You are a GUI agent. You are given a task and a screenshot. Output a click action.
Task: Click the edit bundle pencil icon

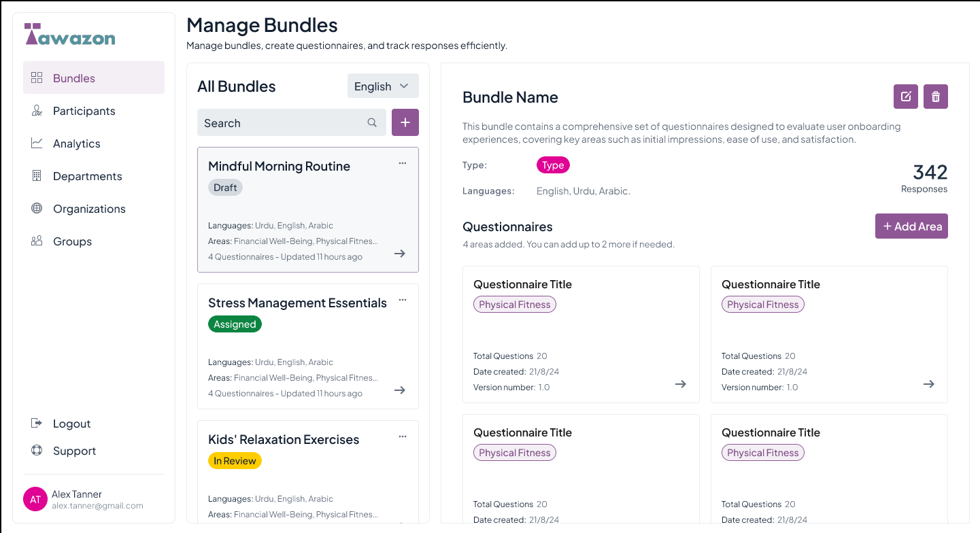(905, 97)
